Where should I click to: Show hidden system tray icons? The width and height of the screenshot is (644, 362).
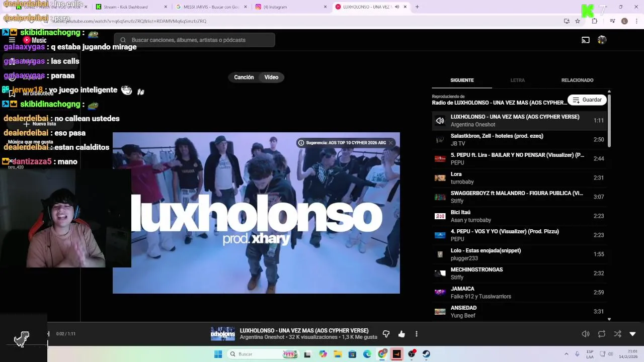(x=566, y=354)
